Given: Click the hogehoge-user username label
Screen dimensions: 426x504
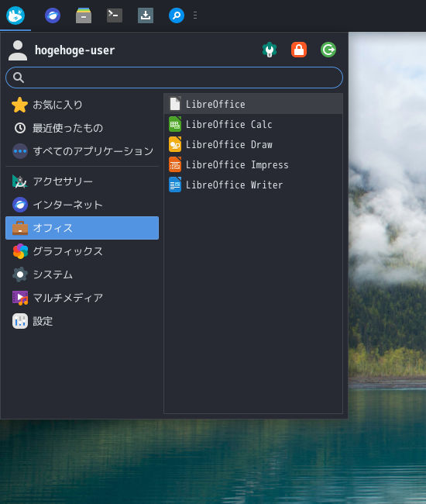Looking at the screenshot, I should point(74,50).
